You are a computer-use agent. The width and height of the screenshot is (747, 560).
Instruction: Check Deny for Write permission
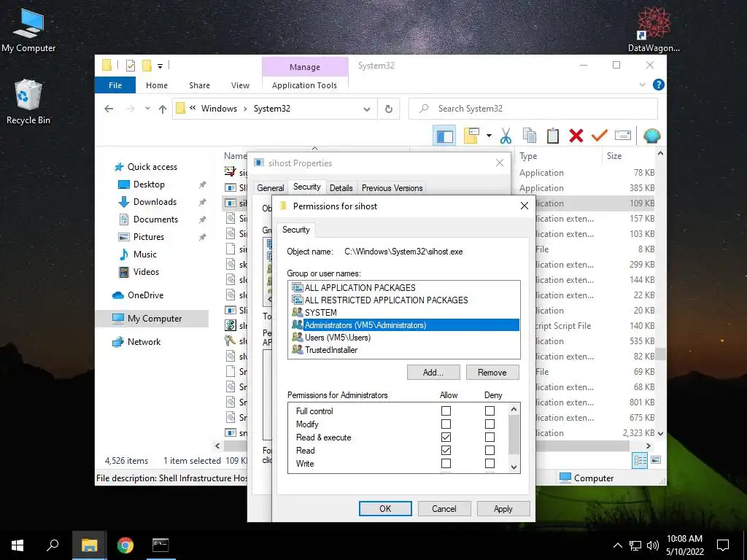click(489, 463)
